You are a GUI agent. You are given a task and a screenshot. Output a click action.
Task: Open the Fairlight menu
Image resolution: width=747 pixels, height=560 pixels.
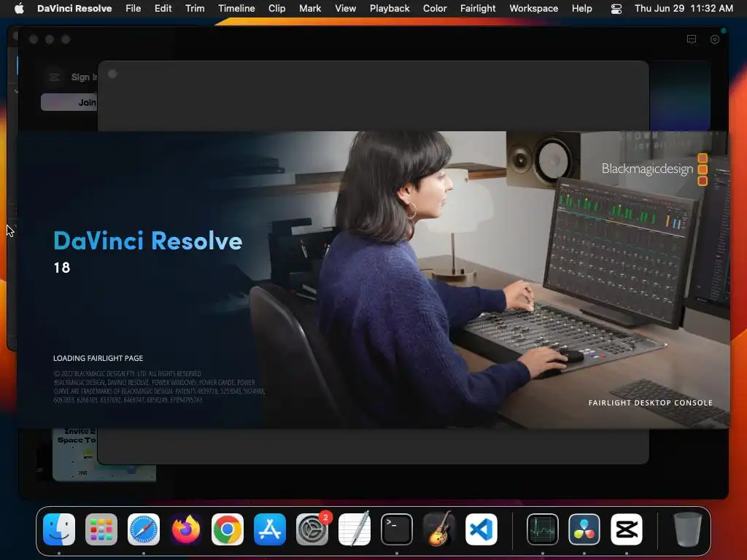pyautogui.click(x=478, y=8)
